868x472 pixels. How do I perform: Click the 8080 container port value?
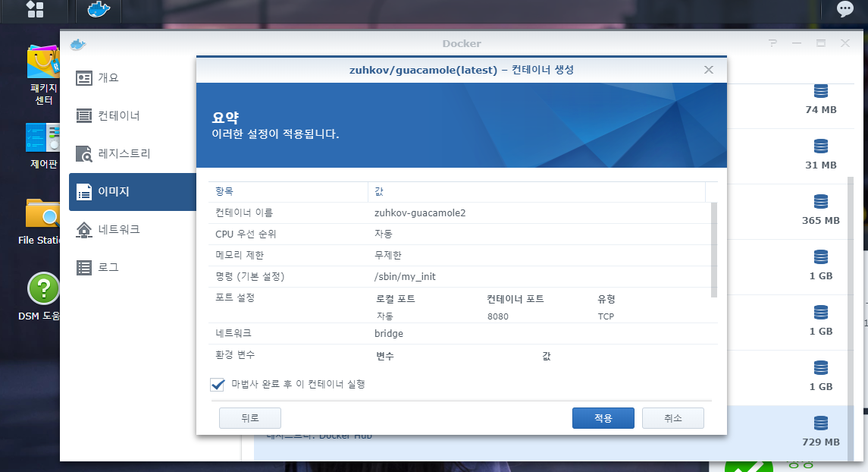click(x=497, y=316)
